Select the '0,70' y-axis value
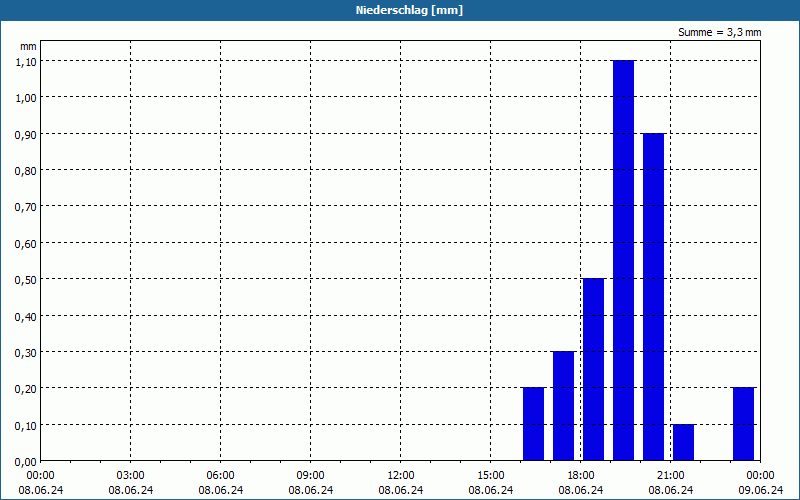Screen dimensions: 800x500 pos(26,207)
